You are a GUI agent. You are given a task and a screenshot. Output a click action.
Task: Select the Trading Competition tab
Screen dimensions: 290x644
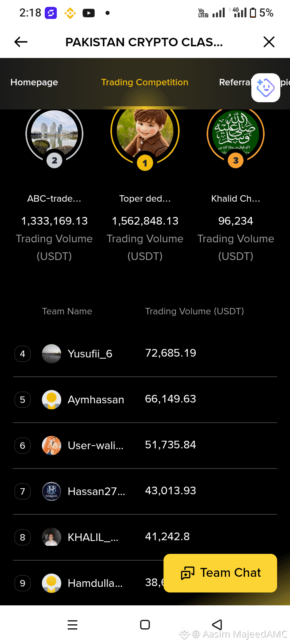pos(145,82)
